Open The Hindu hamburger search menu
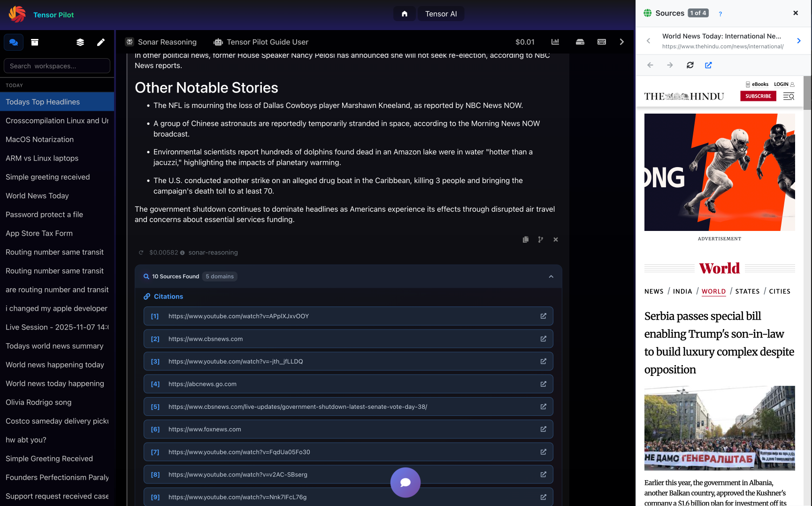 click(789, 96)
